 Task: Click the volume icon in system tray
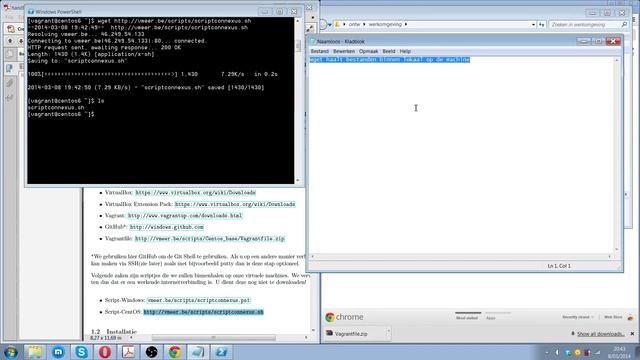point(557,352)
